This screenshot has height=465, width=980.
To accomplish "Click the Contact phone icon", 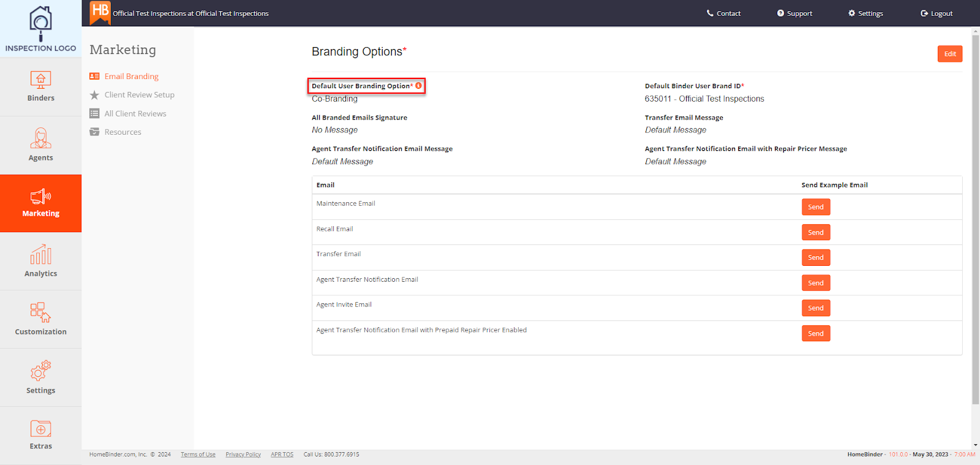I will tap(710, 13).
